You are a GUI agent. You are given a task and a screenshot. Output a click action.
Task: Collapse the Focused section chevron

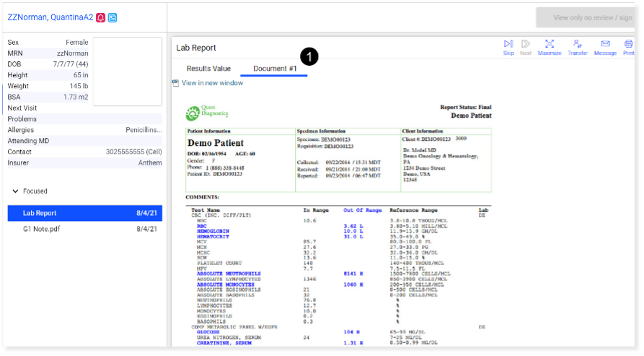tap(16, 191)
